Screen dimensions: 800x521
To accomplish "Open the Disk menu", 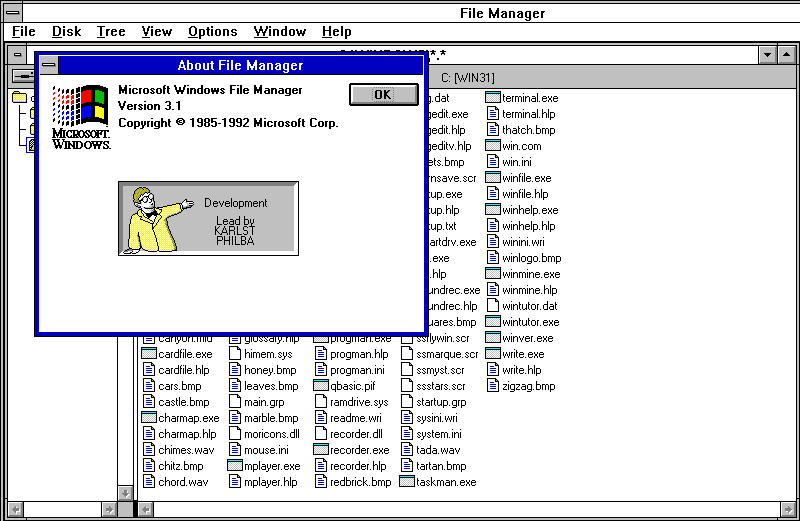I will point(66,32).
